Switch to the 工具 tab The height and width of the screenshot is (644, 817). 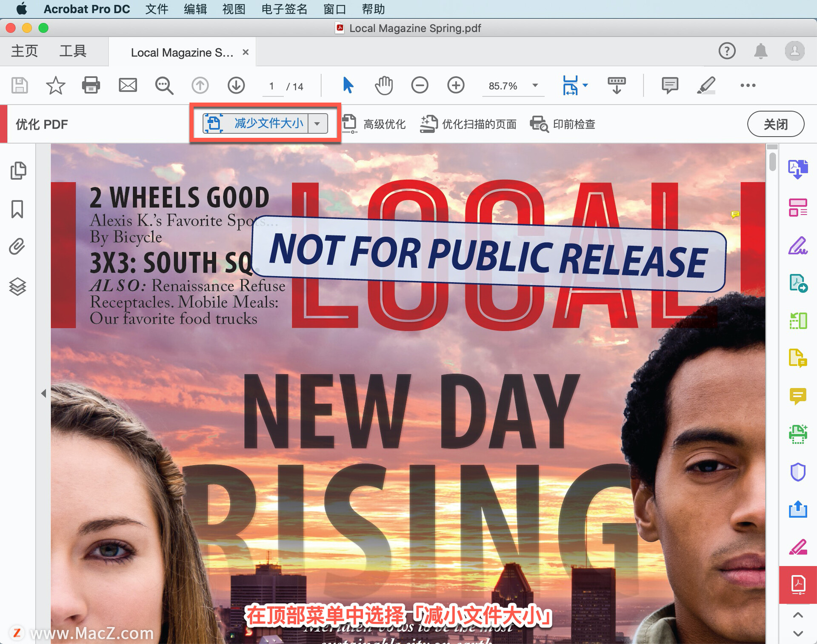[x=73, y=52]
